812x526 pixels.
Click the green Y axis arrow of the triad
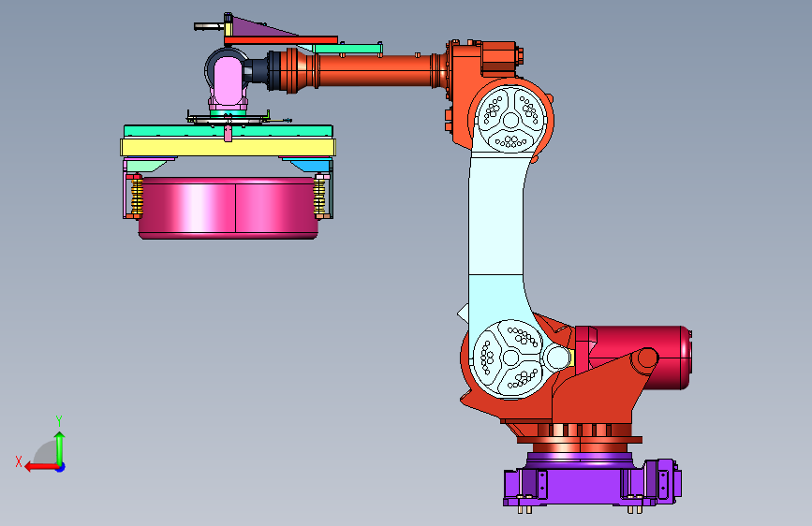point(60,447)
